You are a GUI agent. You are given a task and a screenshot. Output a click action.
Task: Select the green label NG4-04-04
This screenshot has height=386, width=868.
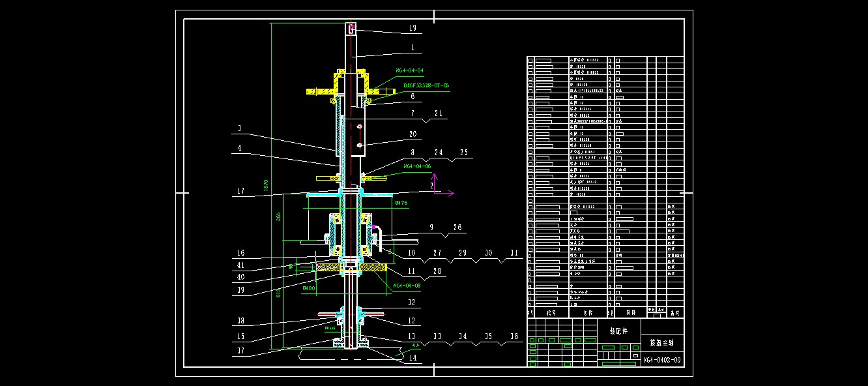pyautogui.click(x=409, y=70)
